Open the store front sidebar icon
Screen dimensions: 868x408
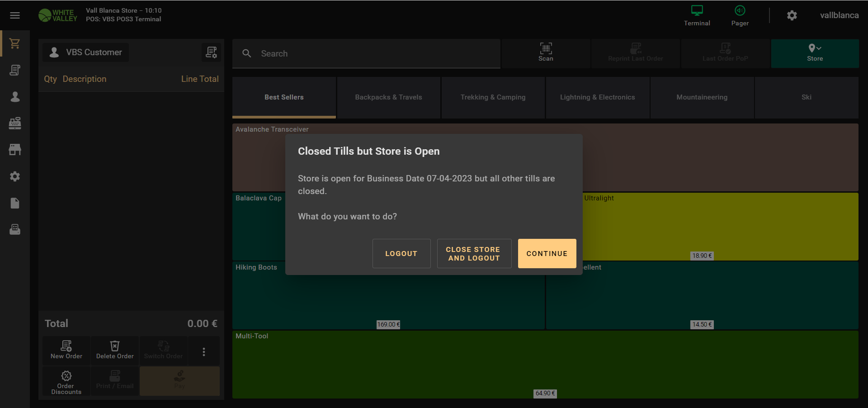(15, 150)
